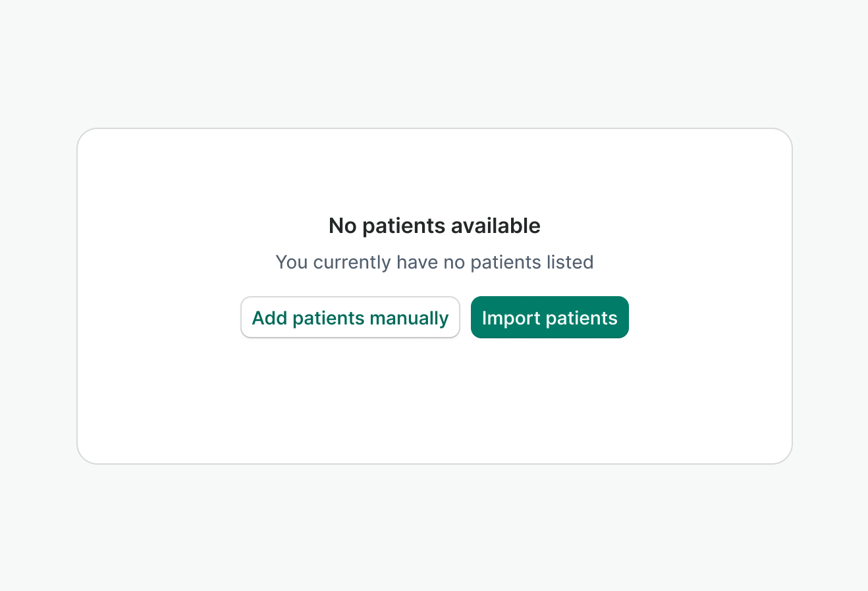
Task: Click the 'You' at the start of the subtitle
Action: pos(291,262)
